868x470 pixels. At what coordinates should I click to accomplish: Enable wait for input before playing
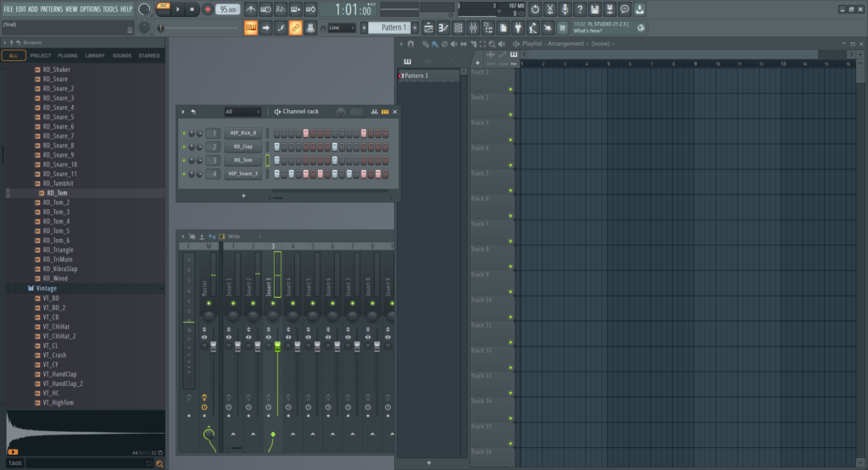point(265,9)
